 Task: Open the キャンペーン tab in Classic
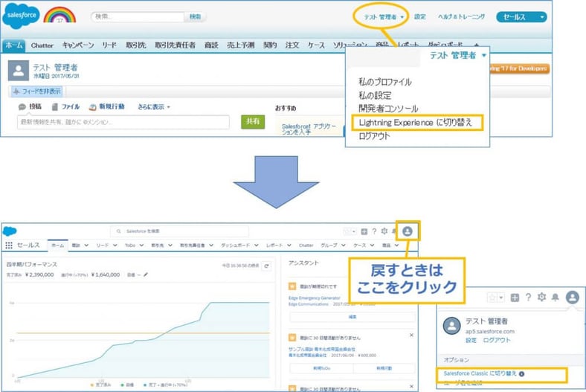click(x=78, y=45)
